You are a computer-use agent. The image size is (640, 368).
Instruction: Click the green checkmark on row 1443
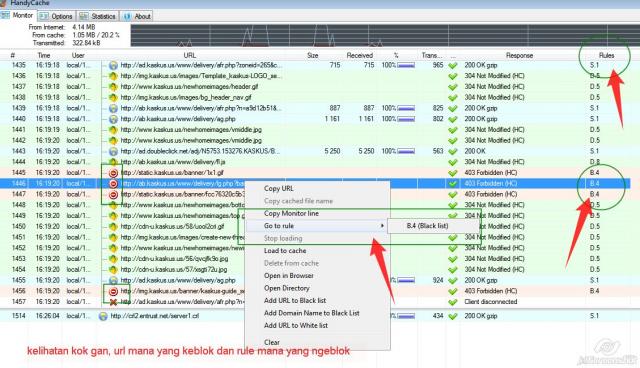coord(453,151)
